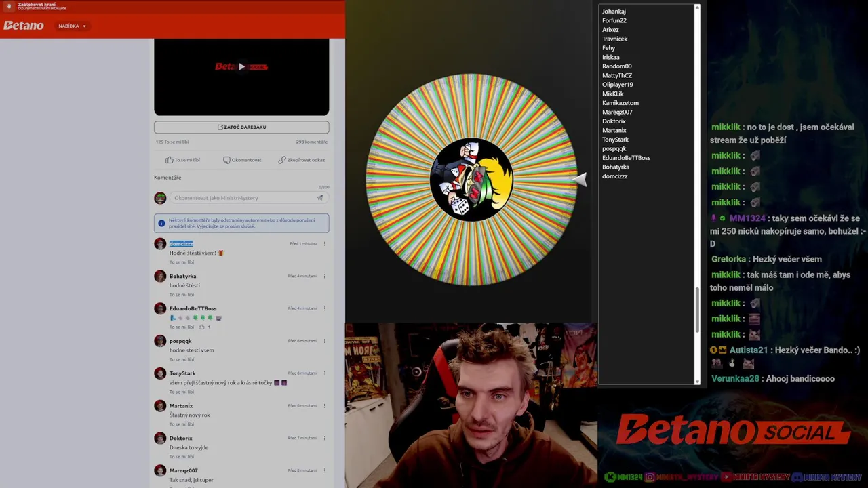Spin the wheel by clicking its center image

click(471, 180)
